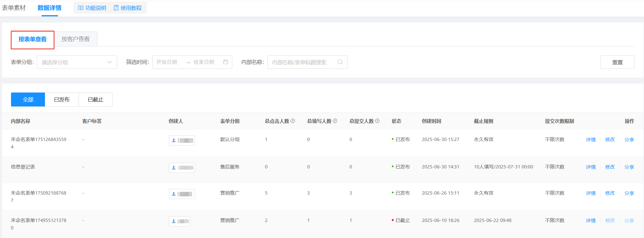Click the 重置 reset button

(618, 62)
